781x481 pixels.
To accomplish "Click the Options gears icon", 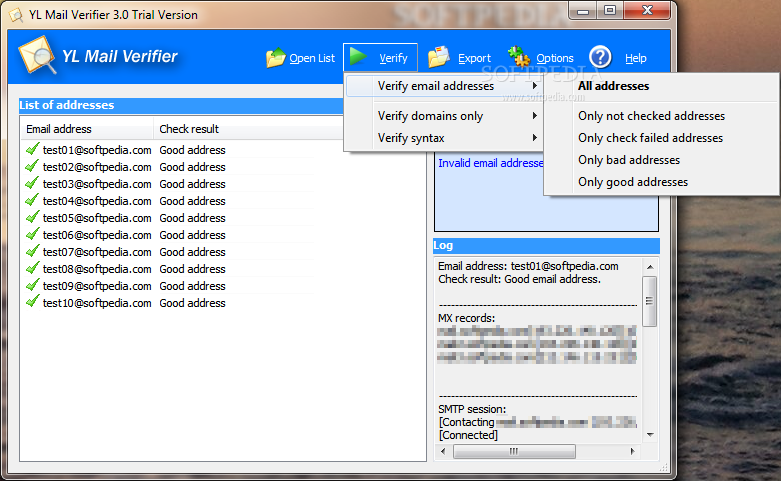I will pos(519,57).
